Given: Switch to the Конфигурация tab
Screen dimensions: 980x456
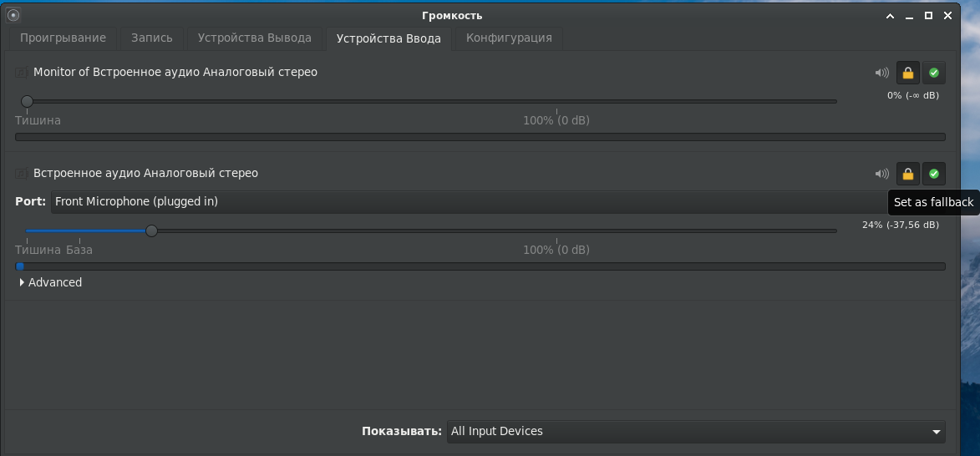Looking at the screenshot, I should tap(509, 38).
